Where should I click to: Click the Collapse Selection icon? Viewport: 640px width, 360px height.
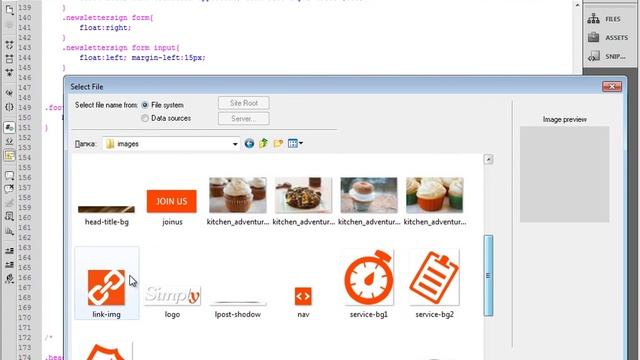click(9, 59)
